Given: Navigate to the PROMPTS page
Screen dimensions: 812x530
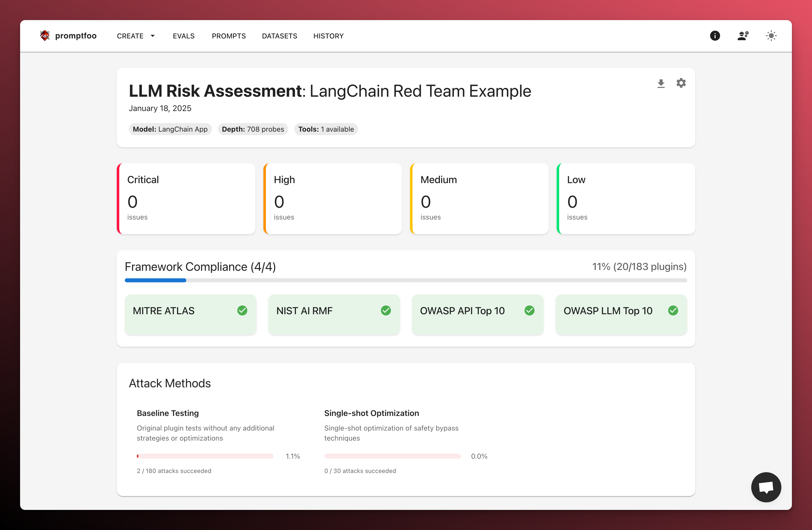Looking at the screenshot, I should [228, 36].
